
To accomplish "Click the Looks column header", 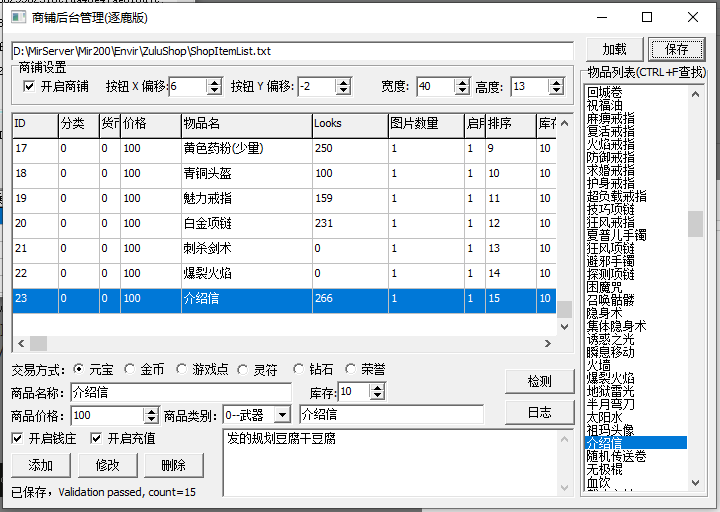I will 350,124.
